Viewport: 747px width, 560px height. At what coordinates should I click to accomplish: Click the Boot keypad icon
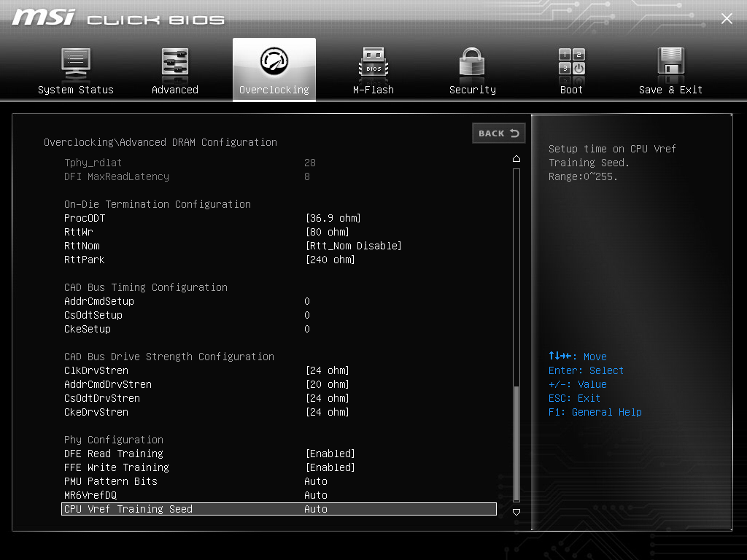pyautogui.click(x=572, y=62)
